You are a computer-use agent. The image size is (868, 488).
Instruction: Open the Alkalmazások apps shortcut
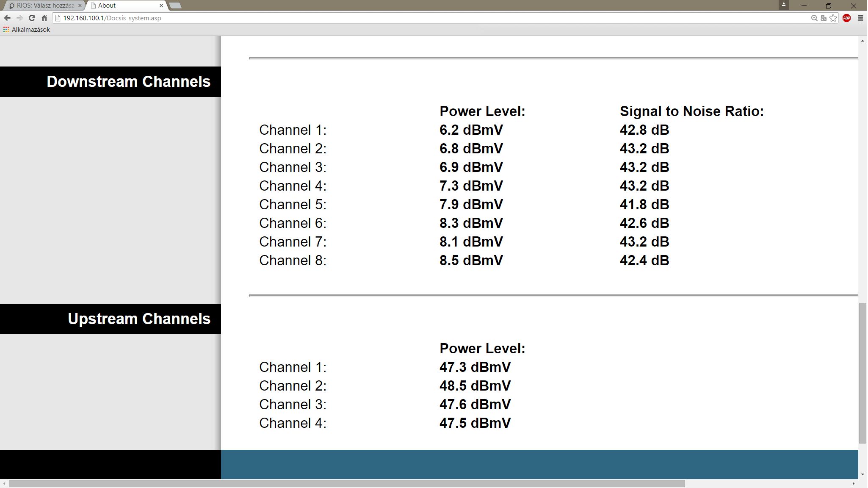pos(26,30)
